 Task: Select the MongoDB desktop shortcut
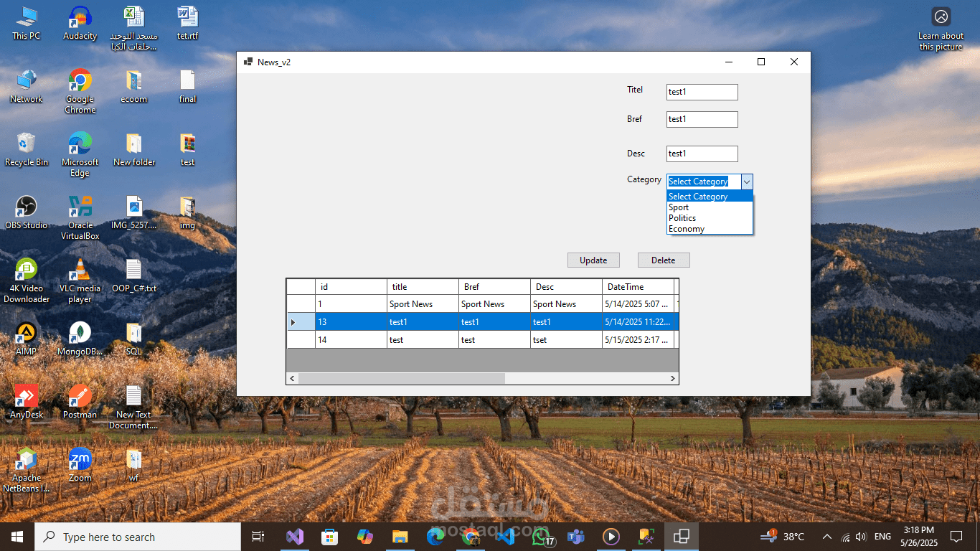point(80,339)
